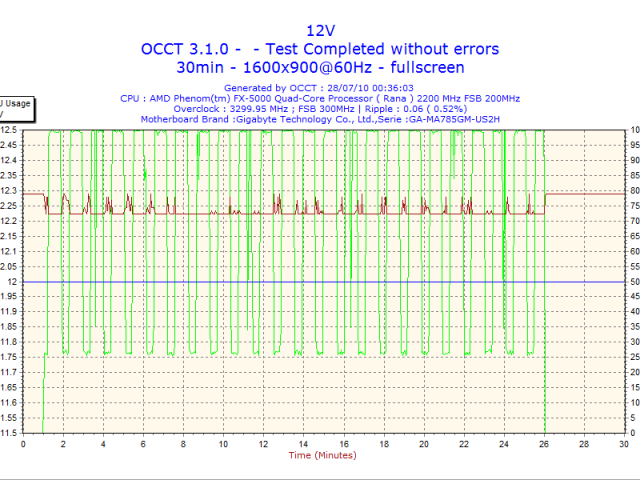
Task: Click "OCCT 3.1.0 - - Test Completed without errors"
Action: coord(320,49)
